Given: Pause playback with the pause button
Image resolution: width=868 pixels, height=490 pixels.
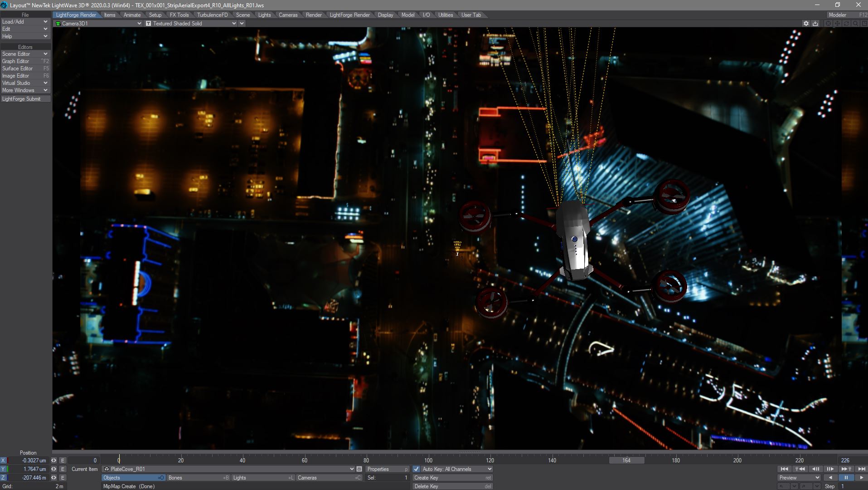Looking at the screenshot, I should pyautogui.click(x=846, y=478).
